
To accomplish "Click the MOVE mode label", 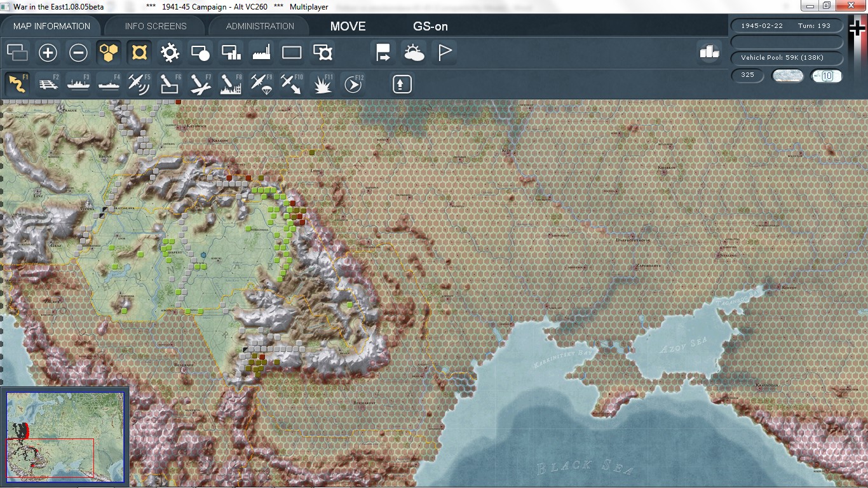I will click(348, 26).
